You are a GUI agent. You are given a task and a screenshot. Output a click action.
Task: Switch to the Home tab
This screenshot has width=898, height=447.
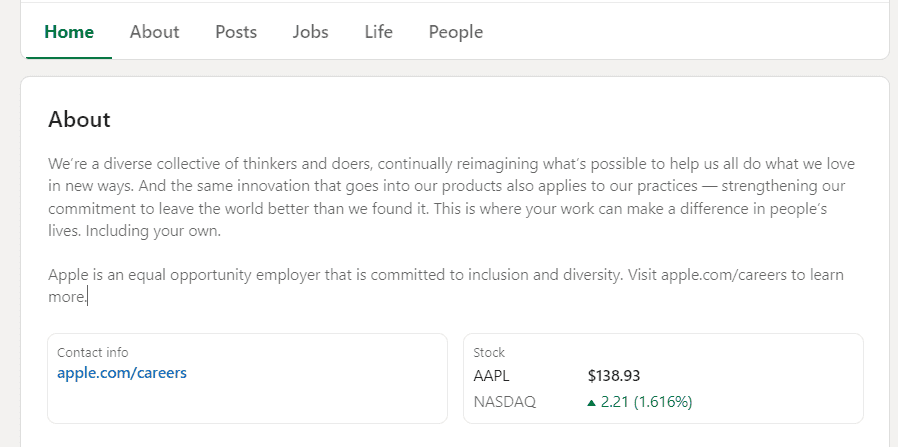(69, 32)
